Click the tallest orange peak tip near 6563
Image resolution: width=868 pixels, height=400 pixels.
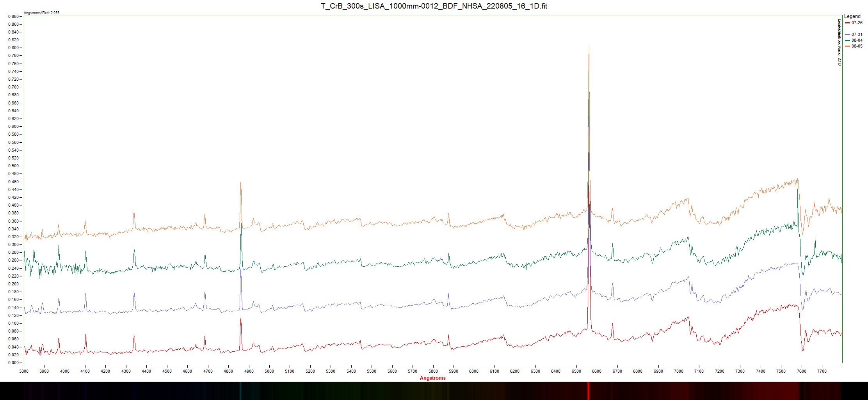[x=589, y=46]
